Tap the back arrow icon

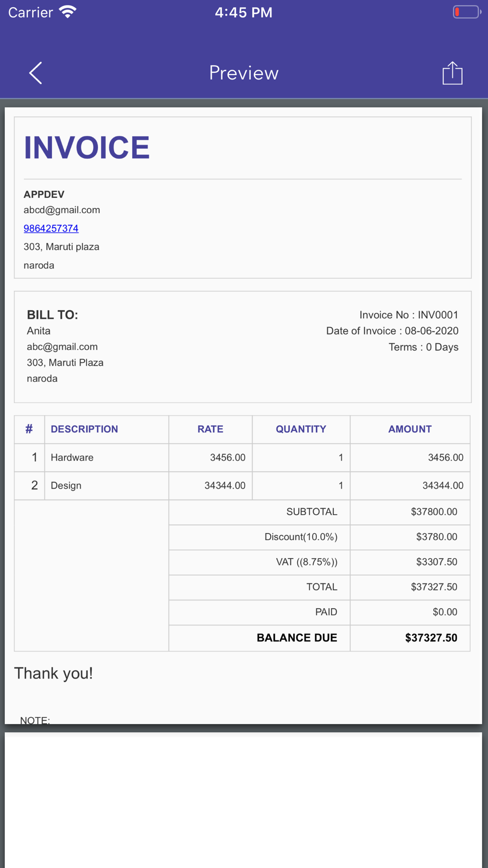[x=36, y=73]
